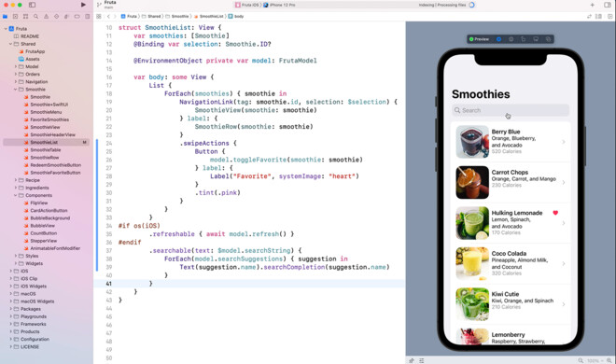Collapse the Shared folder
This screenshot has width=616, height=364.
point(10,44)
